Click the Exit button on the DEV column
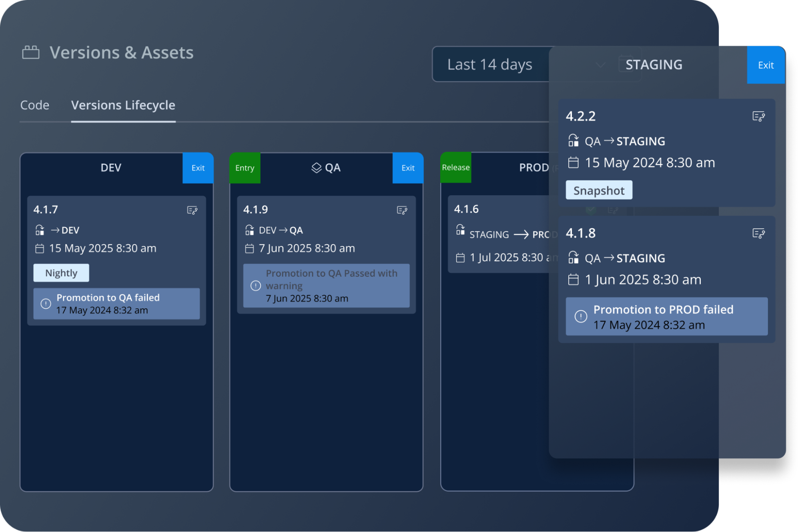800x532 pixels. tap(198, 168)
